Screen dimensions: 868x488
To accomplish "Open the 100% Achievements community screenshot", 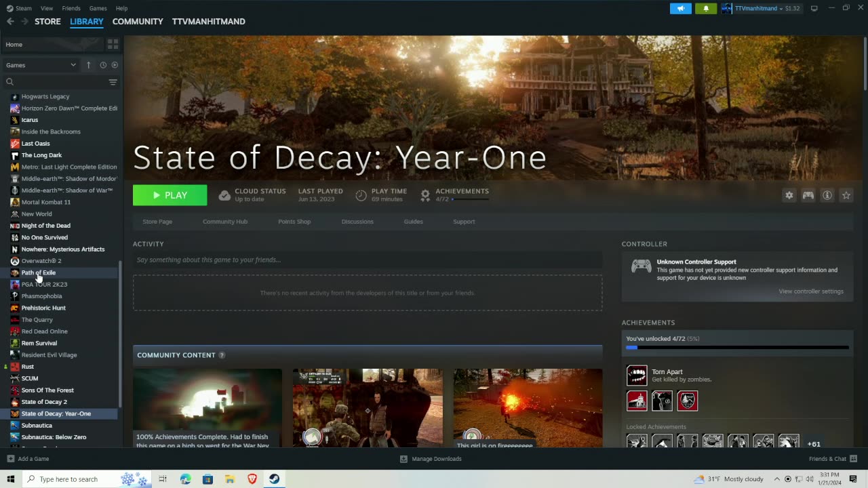I will (208, 408).
